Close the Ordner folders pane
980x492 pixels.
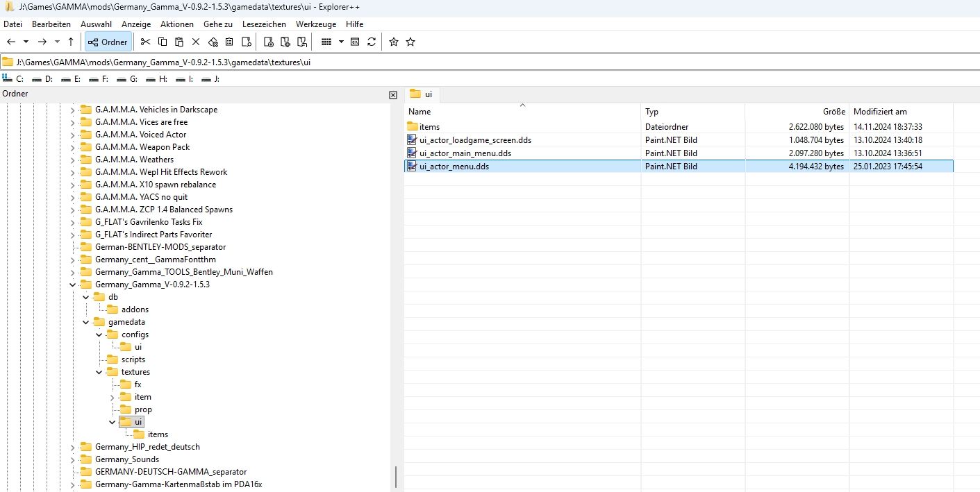(x=393, y=95)
